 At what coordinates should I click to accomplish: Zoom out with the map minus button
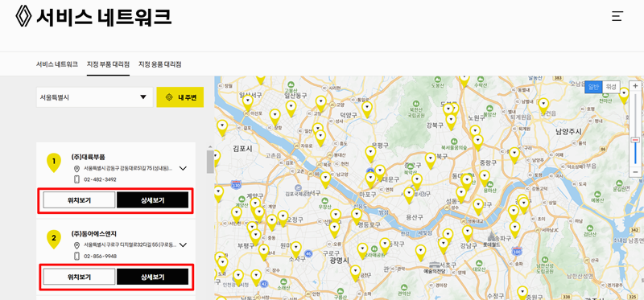pyautogui.click(x=635, y=171)
